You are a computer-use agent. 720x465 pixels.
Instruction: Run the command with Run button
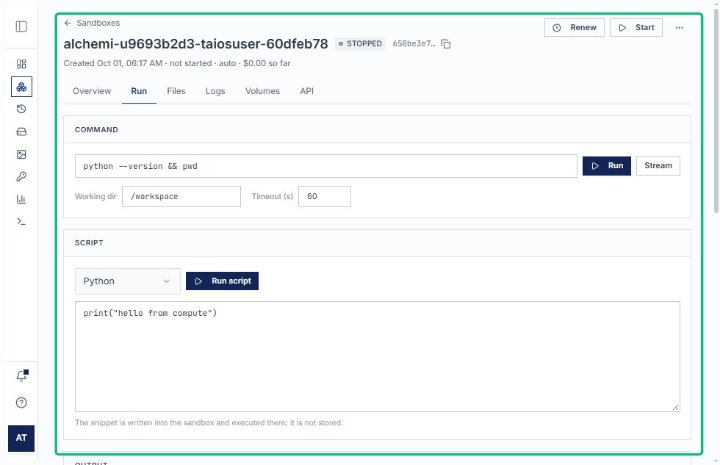(x=607, y=166)
